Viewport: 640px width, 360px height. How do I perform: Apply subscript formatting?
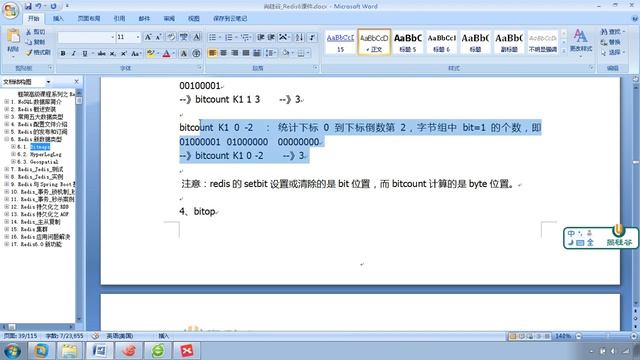[113, 53]
